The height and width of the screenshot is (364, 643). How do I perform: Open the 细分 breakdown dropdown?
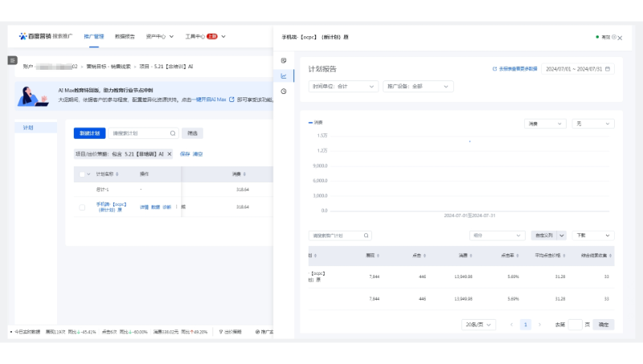pyautogui.click(x=497, y=235)
